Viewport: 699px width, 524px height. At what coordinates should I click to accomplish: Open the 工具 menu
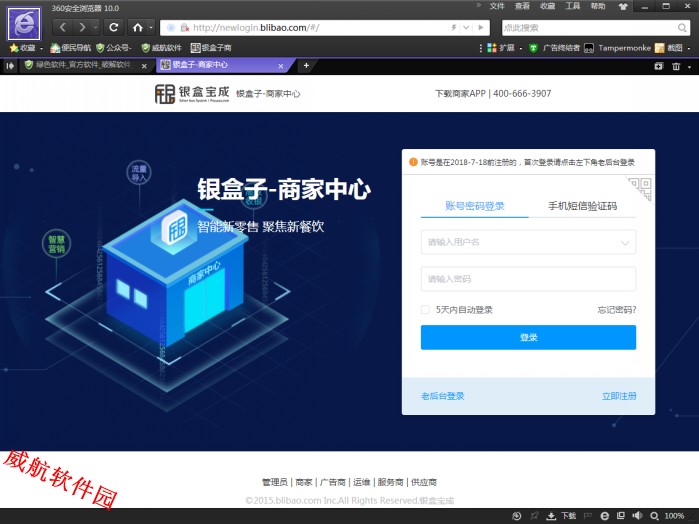click(572, 6)
